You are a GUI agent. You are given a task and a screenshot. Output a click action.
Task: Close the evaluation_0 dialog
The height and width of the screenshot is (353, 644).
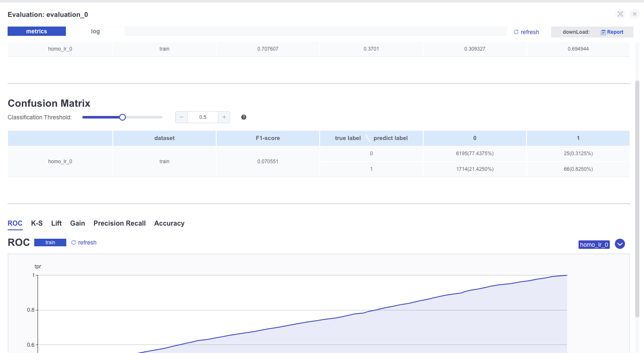(634, 14)
